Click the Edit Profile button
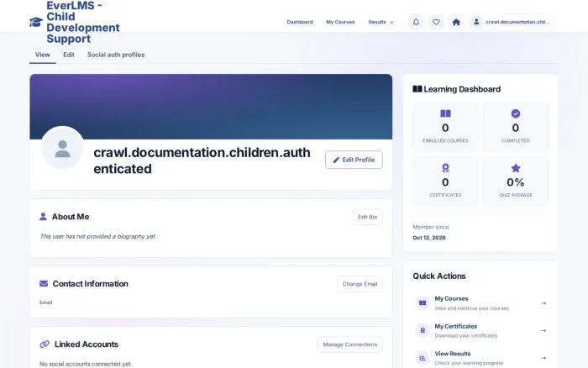The image size is (588, 368). click(354, 160)
